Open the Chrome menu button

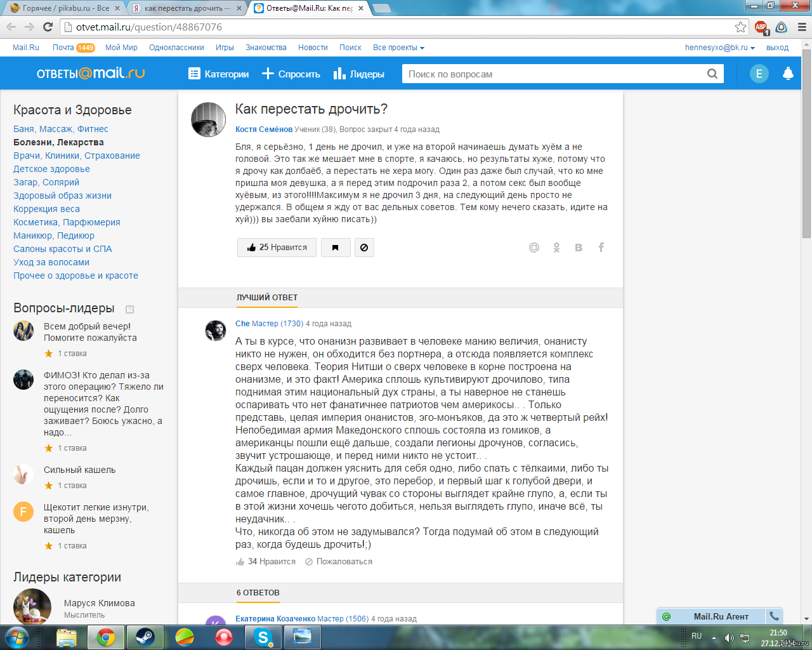point(802,27)
